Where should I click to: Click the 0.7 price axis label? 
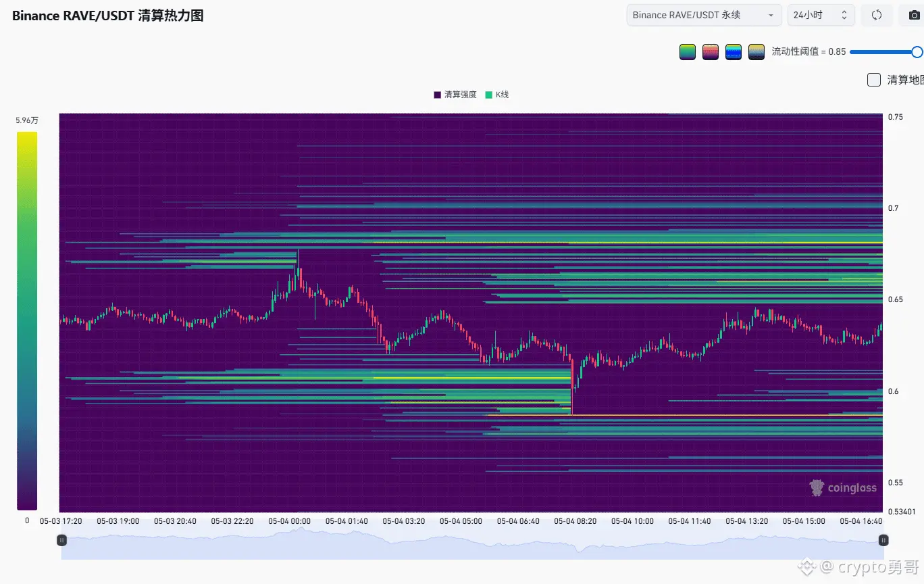[x=893, y=208]
